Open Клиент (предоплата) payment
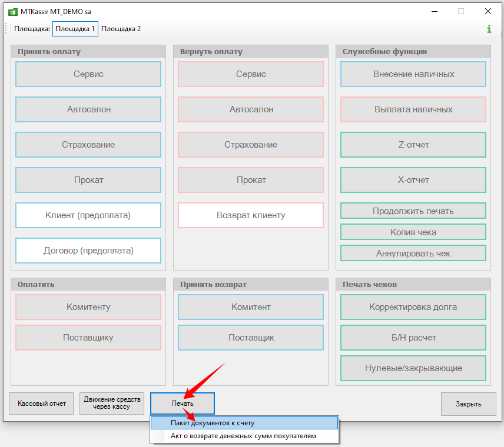 pos(88,215)
